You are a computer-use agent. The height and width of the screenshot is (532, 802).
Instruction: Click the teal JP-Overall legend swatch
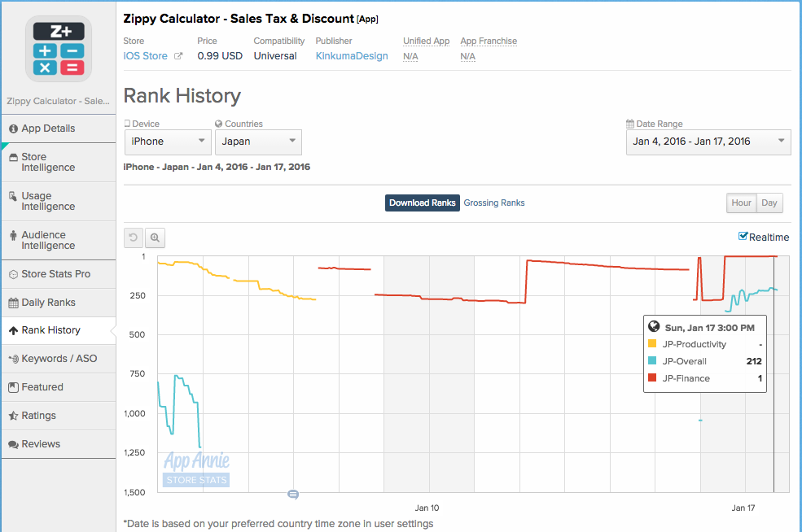click(652, 361)
